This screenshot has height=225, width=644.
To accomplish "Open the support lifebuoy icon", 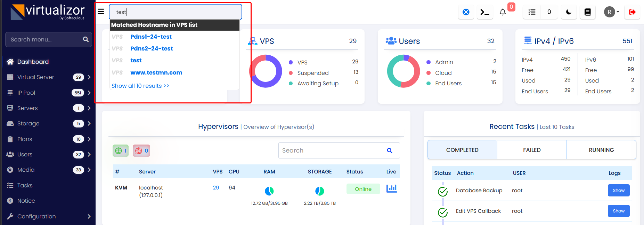I will (466, 12).
